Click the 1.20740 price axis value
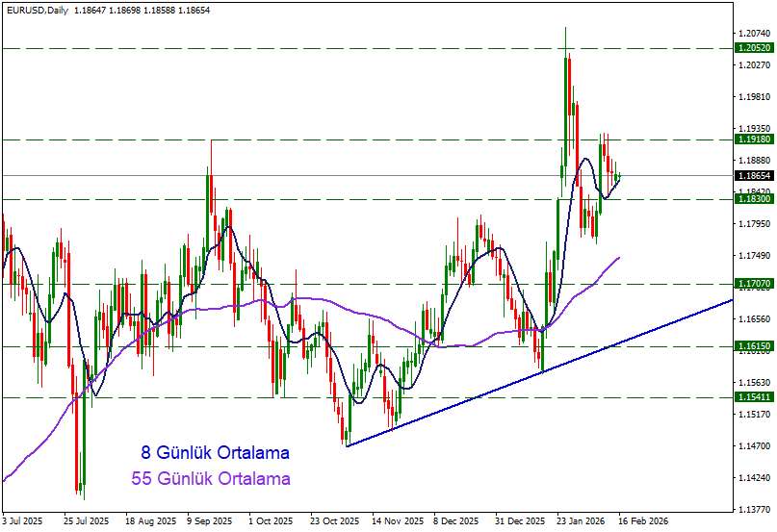This screenshot has width=777, height=532. tap(753, 34)
